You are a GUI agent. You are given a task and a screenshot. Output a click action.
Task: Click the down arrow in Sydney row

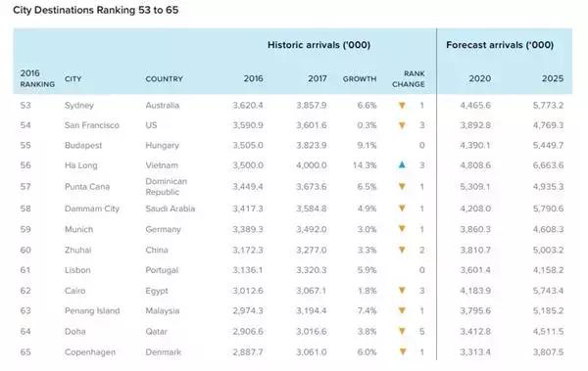[402, 106]
